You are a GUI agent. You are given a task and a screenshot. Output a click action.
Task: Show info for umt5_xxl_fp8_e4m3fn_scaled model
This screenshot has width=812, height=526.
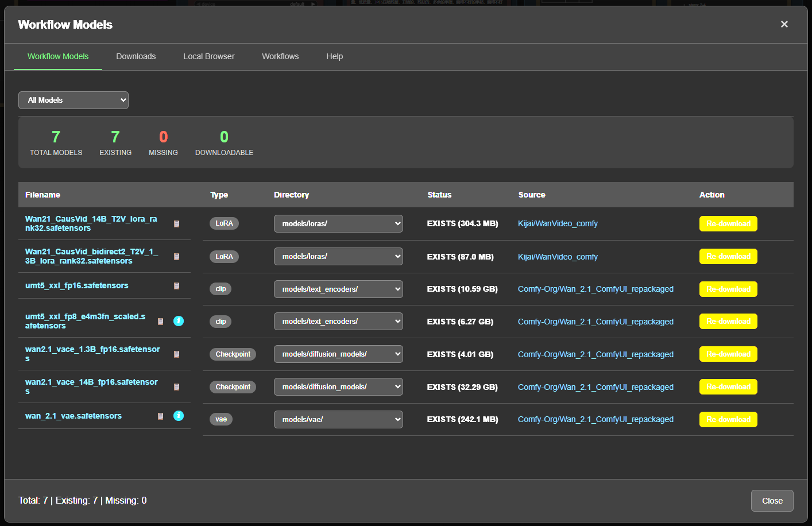[x=179, y=321]
